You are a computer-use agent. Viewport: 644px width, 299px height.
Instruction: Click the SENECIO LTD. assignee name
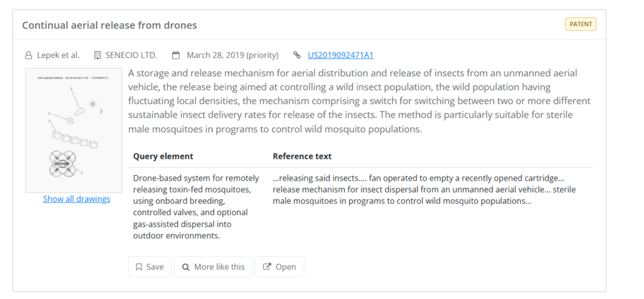(131, 55)
